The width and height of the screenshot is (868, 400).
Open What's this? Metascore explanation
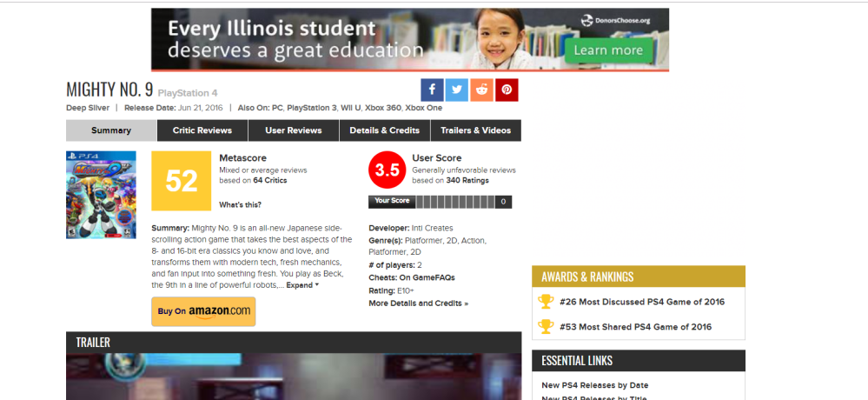[241, 205]
